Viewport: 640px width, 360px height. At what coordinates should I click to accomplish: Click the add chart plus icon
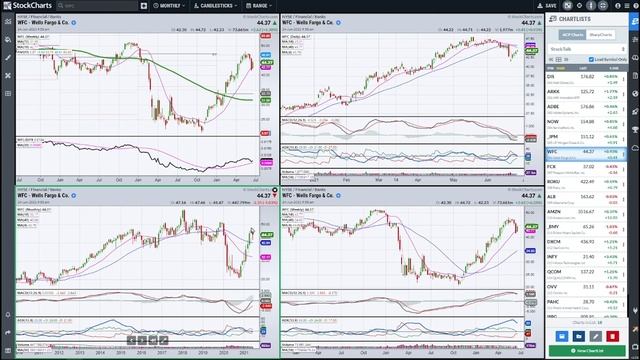(x=144, y=6)
